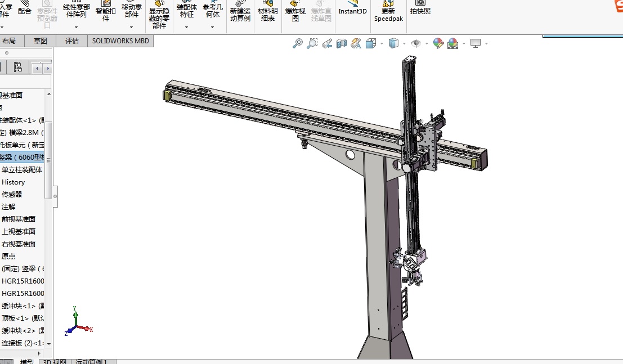This screenshot has width=623, height=364.
Task: Activate the Section View icon
Action: [x=341, y=43]
